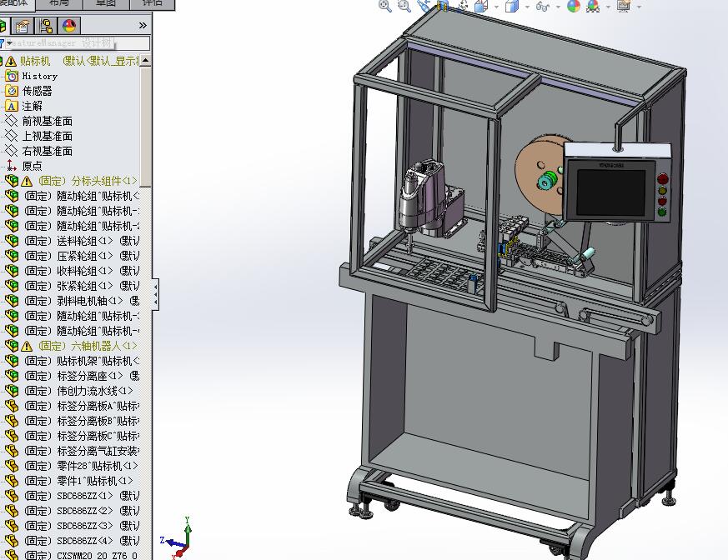Switch to the 草图 tab
The height and width of the screenshot is (560, 728).
point(105,4)
